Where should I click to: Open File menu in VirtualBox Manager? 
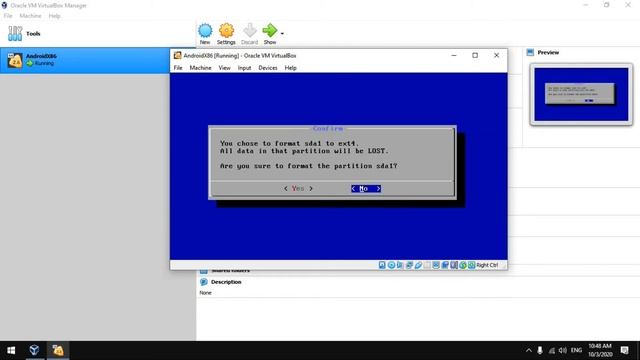pyautogui.click(x=8, y=16)
